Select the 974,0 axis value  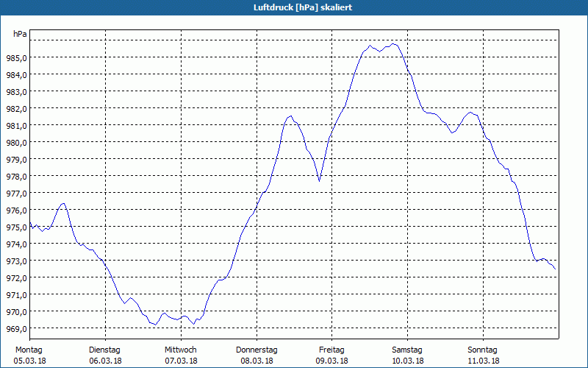(16, 244)
